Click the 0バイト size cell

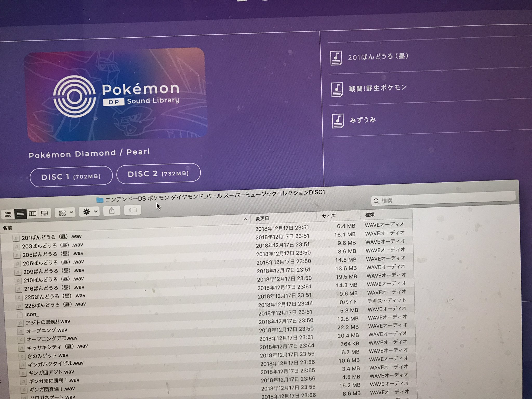tap(349, 302)
